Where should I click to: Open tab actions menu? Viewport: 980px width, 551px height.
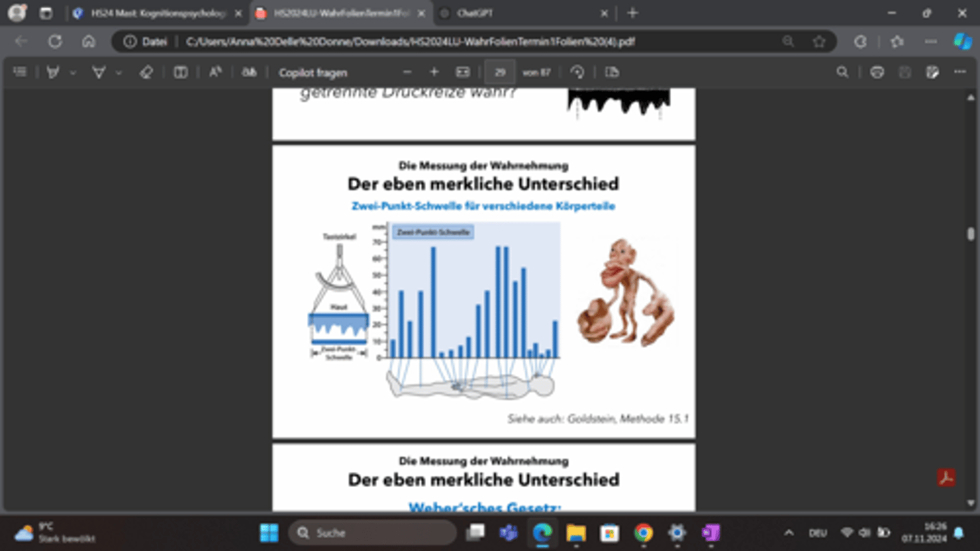[x=46, y=13]
